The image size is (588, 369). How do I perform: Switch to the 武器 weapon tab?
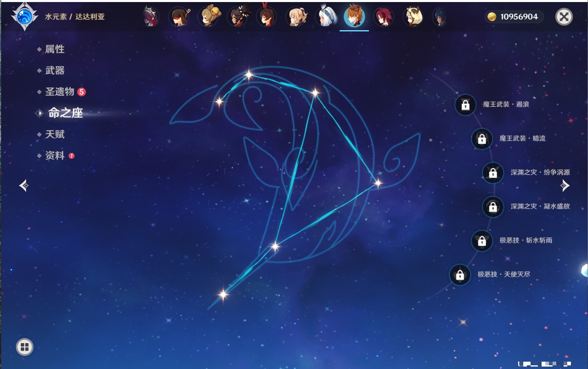(55, 71)
